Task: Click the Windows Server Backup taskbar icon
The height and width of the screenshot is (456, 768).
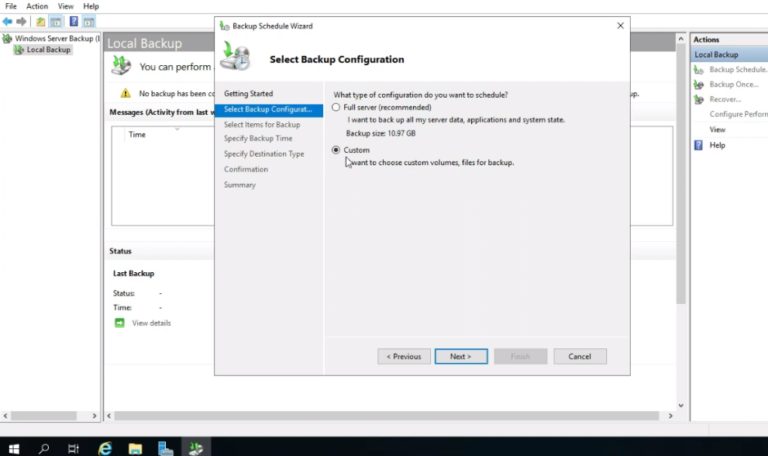Action: [x=197, y=447]
